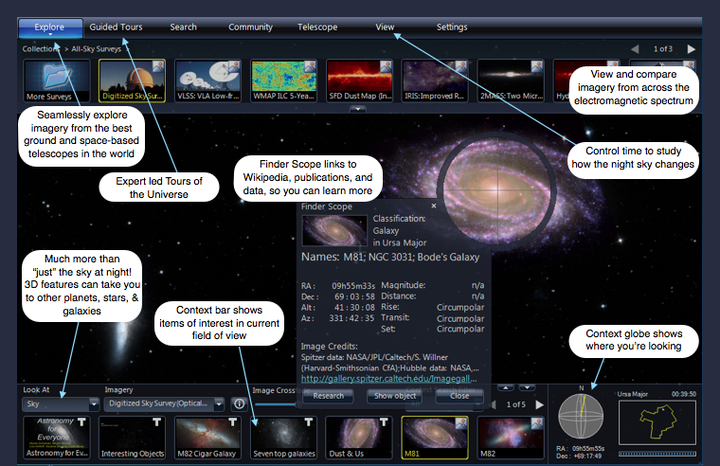Open the Settings tab

(452, 27)
